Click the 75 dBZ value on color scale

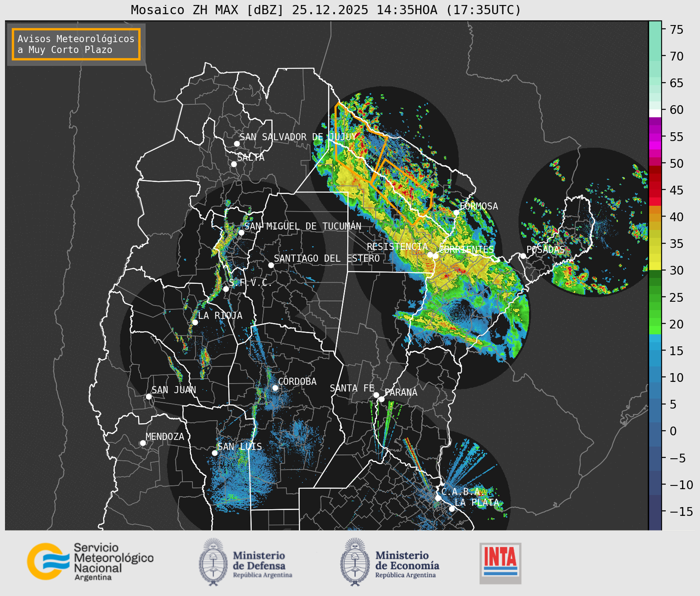click(677, 29)
